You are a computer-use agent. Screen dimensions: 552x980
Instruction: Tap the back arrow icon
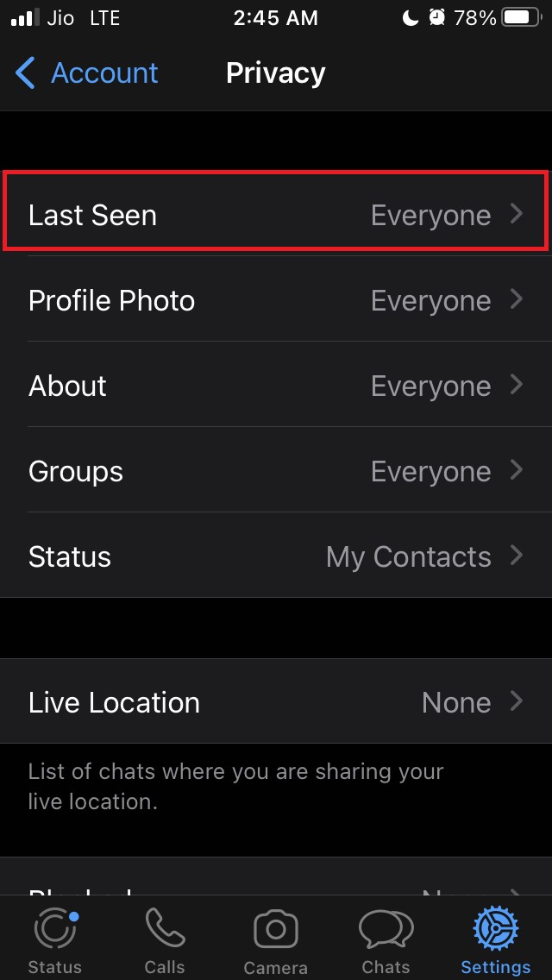(26, 73)
